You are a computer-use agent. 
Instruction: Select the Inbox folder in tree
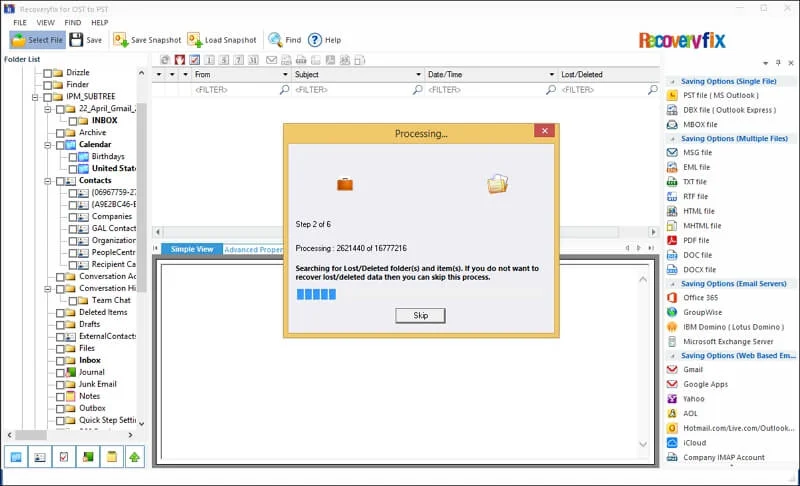(89, 361)
